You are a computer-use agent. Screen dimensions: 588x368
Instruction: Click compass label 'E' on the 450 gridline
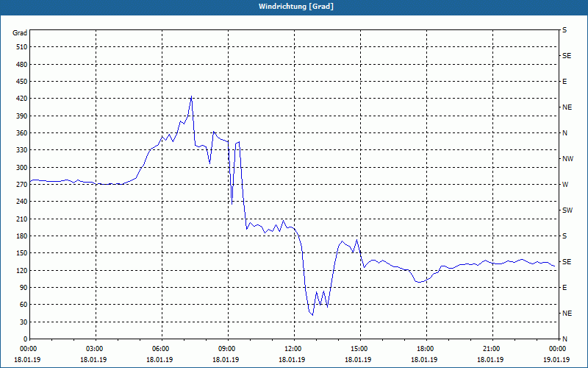[564, 82]
